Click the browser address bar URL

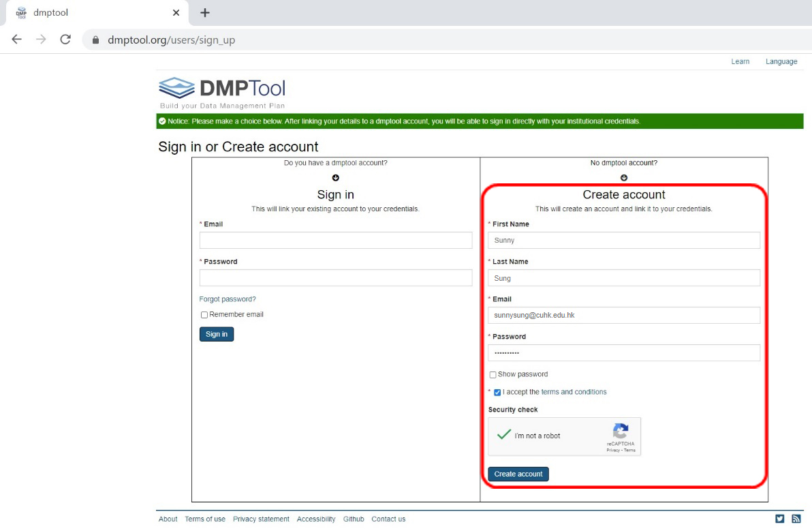click(172, 40)
